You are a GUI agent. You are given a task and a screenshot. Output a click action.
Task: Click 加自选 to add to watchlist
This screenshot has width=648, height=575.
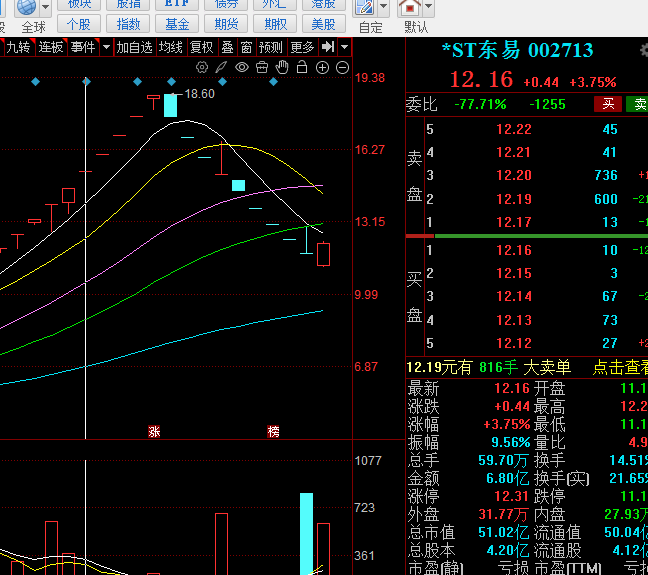coord(134,47)
